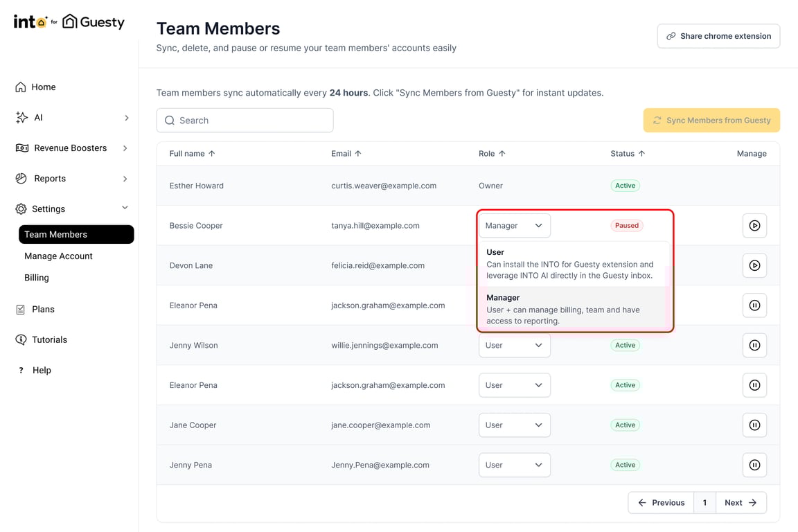The image size is (798, 532).
Task: Click Sync Members from Guesty button
Action: pos(711,120)
